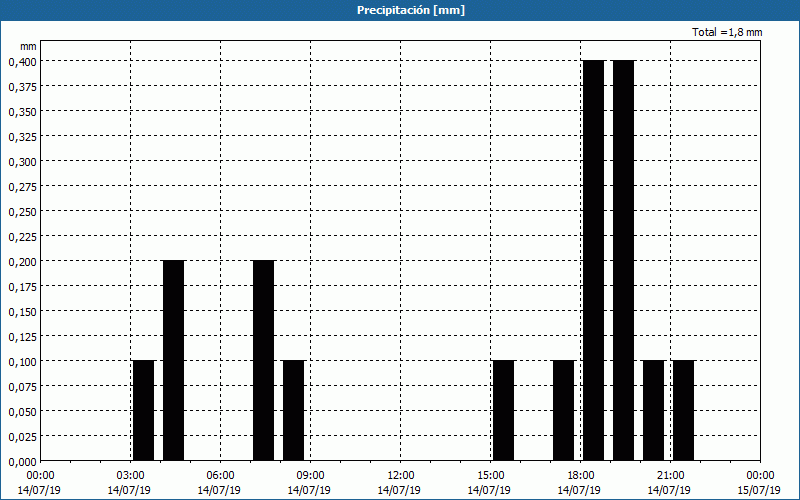Click the 0,300 y-axis value
The width and height of the screenshot is (800, 500).
click(22, 162)
